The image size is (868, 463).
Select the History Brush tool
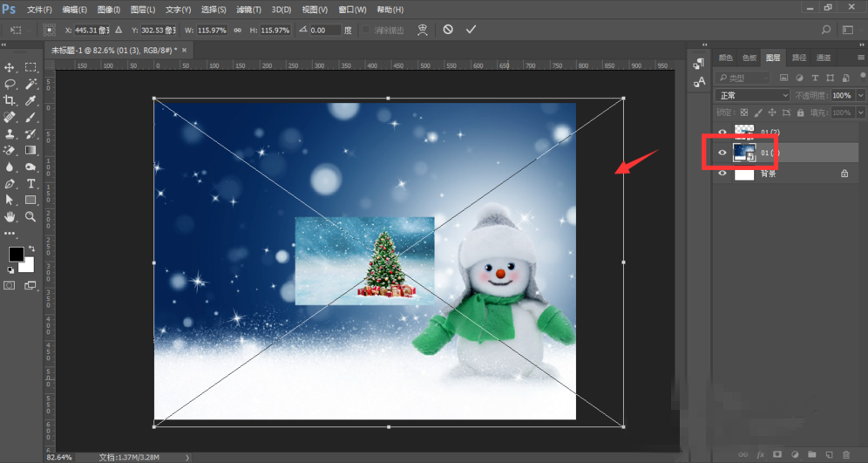pos(31,133)
